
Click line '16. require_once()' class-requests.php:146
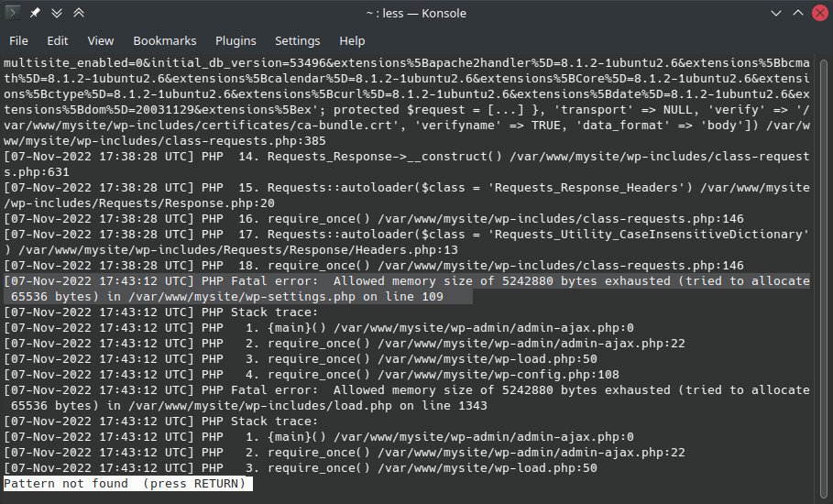pos(374,219)
